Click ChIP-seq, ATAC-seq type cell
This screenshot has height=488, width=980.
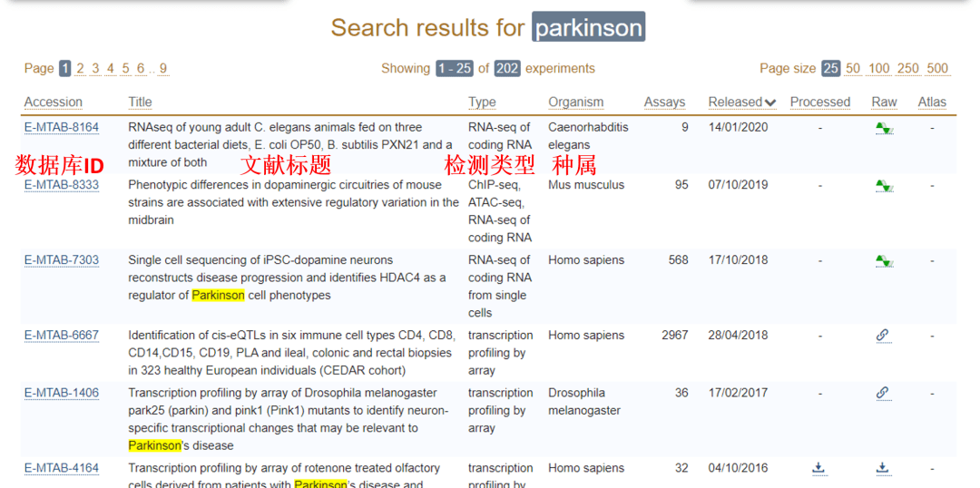tap(500, 211)
